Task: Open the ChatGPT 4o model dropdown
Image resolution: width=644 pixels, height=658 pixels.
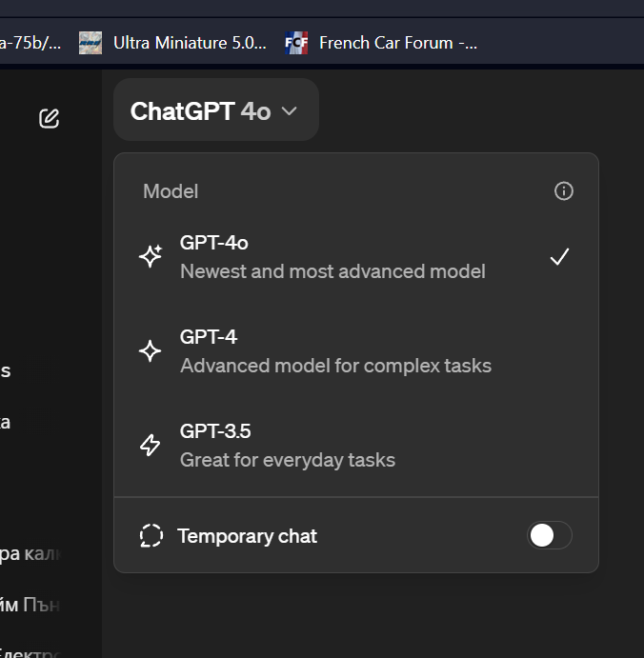Action: pos(216,110)
